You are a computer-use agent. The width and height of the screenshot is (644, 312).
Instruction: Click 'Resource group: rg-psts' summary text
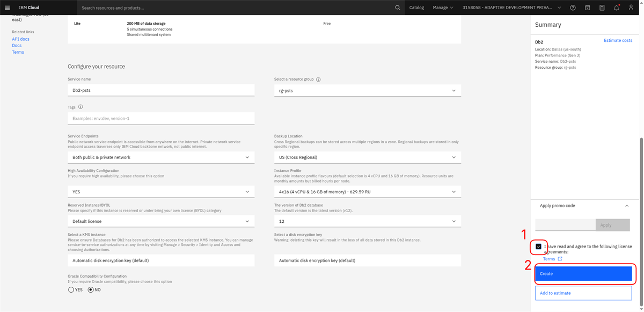[x=555, y=68]
